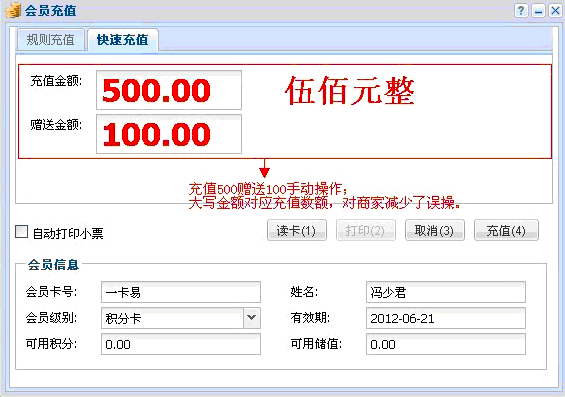Click the 会员信息 group label
Viewport: 565px width, 397px height.
pyautogui.click(x=53, y=264)
